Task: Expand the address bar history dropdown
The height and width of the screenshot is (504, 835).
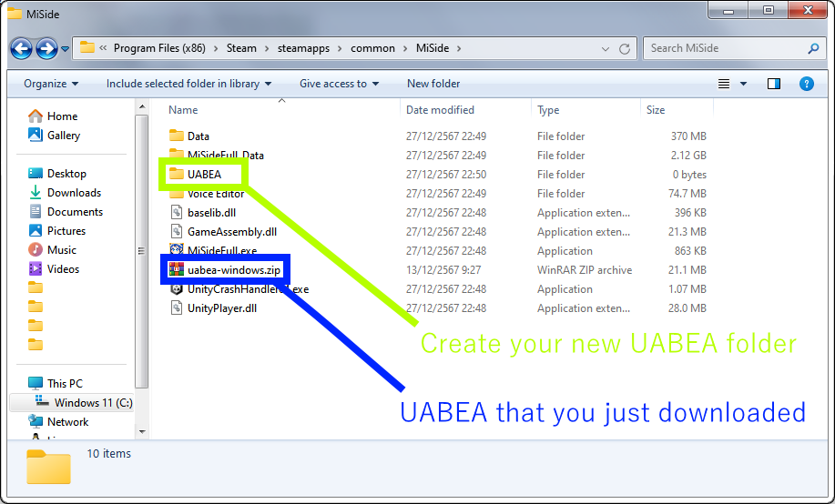Action: point(606,49)
